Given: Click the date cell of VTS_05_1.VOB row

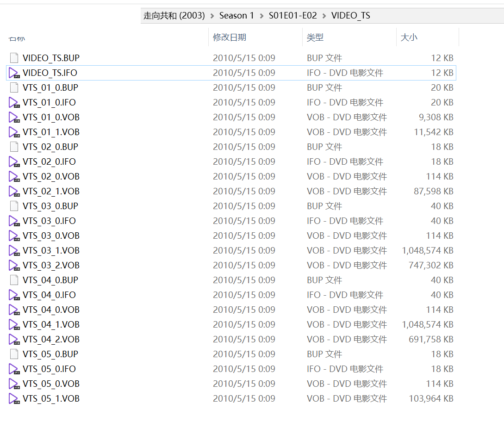Looking at the screenshot, I should (x=244, y=398).
